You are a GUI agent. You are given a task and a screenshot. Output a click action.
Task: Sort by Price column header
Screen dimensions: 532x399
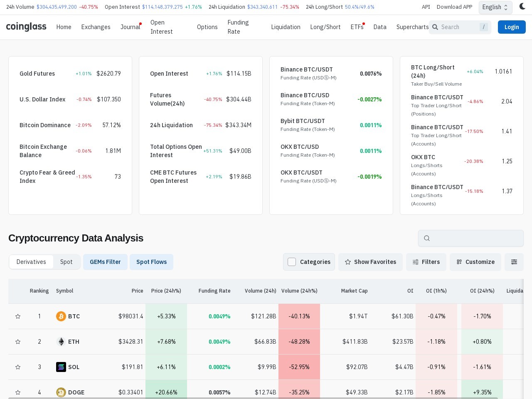pyautogui.click(x=137, y=291)
